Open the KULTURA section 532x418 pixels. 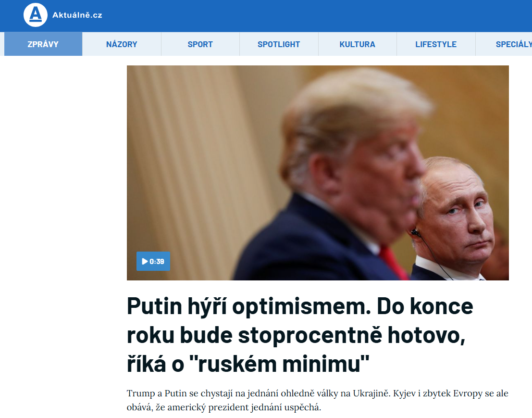click(357, 44)
